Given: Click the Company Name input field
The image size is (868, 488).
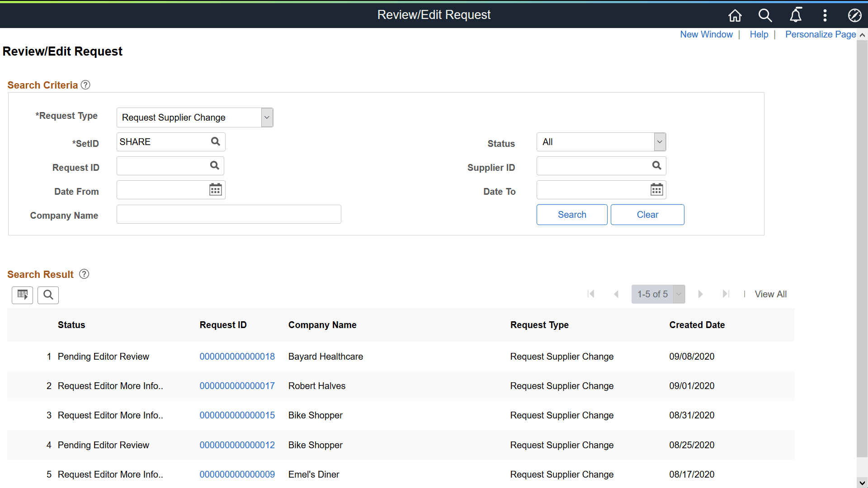Looking at the screenshot, I should tap(228, 214).
